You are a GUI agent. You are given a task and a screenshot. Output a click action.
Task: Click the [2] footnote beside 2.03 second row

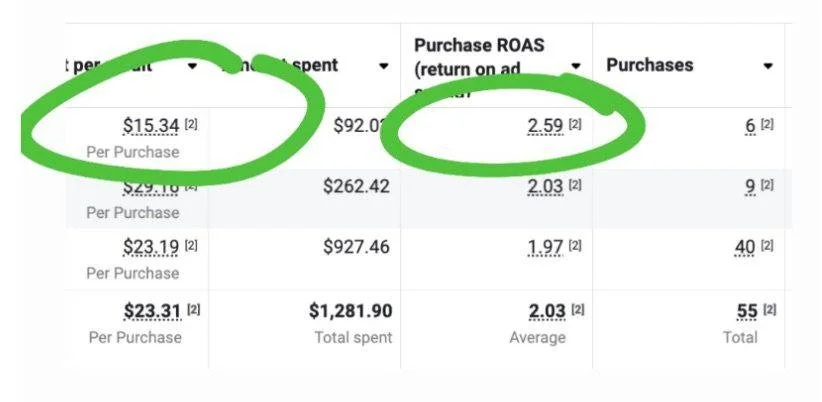pyautogui.click(x=575, y=184)
